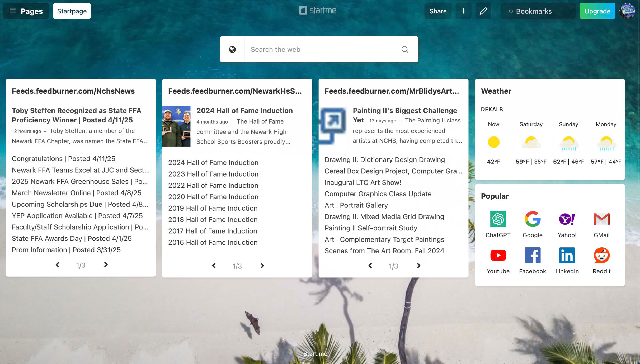Open the 2019 Hall of Fame Induction link
640x364 pixels.
213,208
